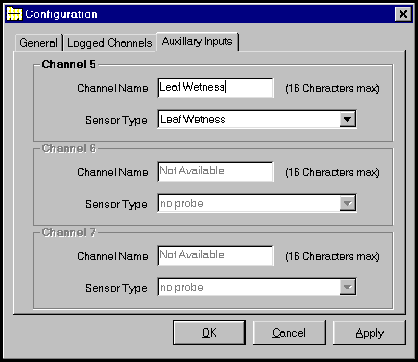
Task: Click the Channel 7 Channel Name label
Action: click(113, 256)
